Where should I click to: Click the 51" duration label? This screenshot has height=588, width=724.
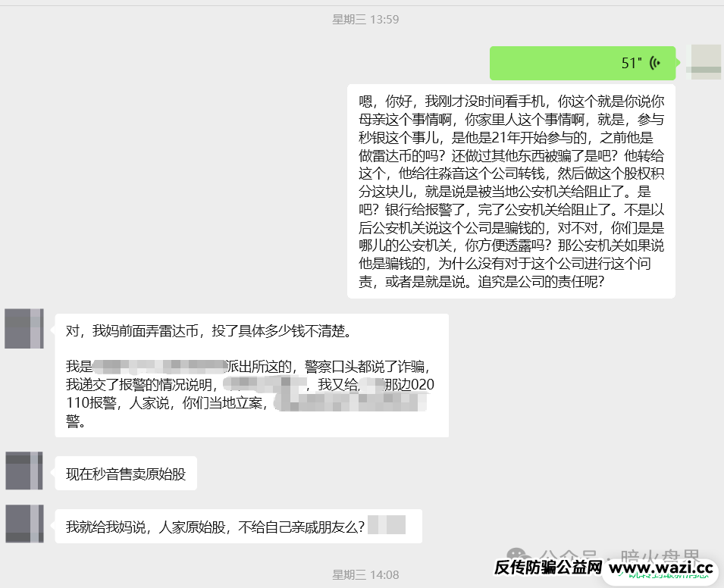(x=632, y=63)
